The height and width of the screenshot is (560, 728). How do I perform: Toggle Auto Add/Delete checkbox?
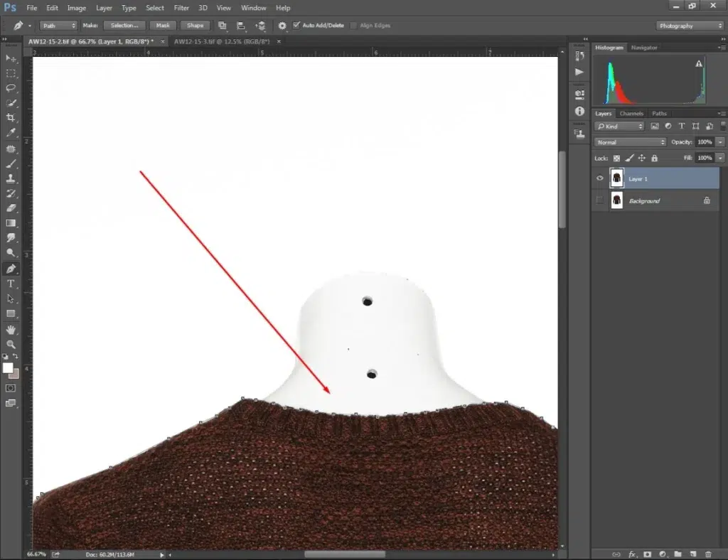coord(296,25)
